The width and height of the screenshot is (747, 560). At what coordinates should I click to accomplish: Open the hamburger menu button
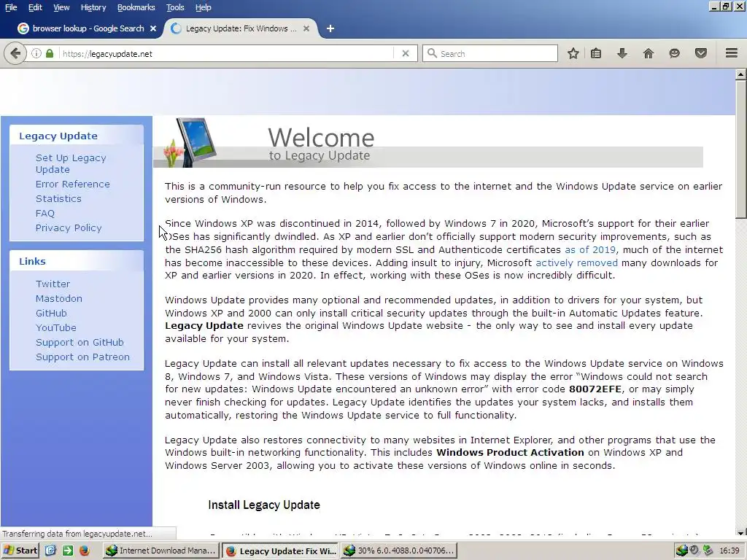click(731, 52)
